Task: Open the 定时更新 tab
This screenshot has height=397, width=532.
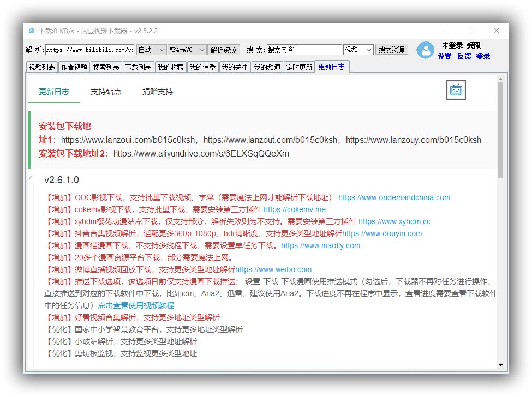Action: pos(299,67)
